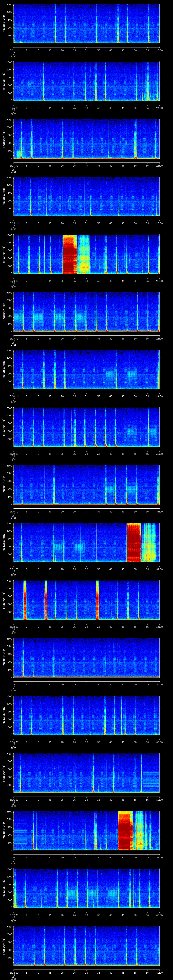173x980 pixels.
Task: Click the 31:00 end time label
Action: pyautogui.click(x=159, y=511)
